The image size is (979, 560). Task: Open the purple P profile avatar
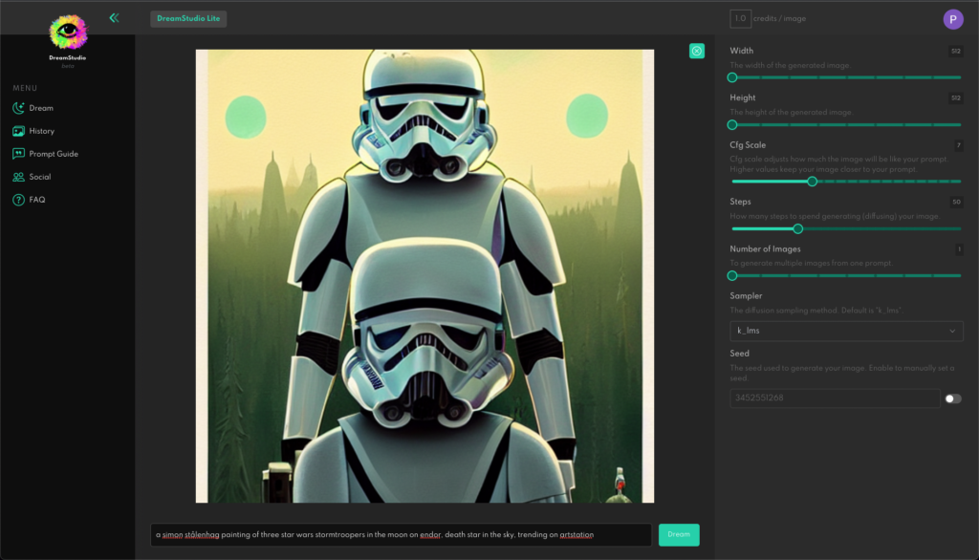[x=953, y=19]
